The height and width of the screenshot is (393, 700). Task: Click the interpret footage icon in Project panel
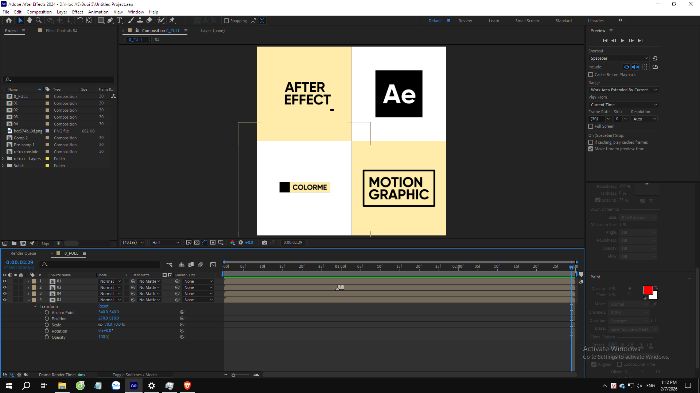5,243
